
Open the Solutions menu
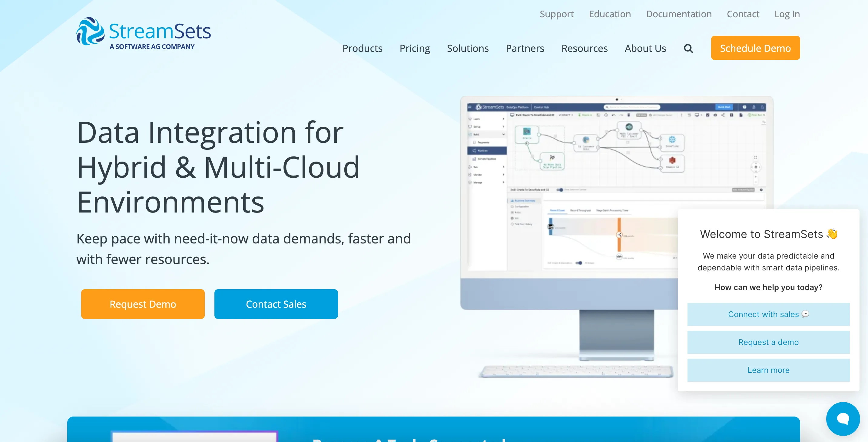point(468,48)
